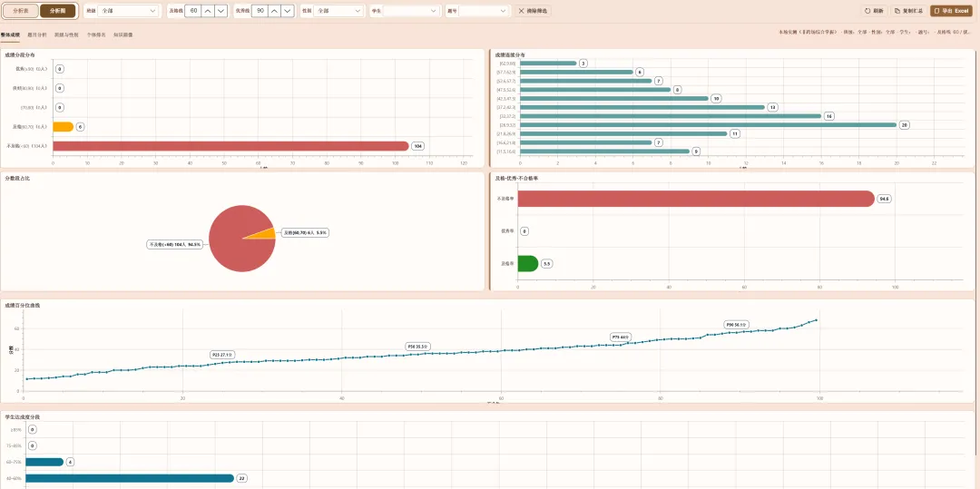Image resolution: width=980 pixels, height=489 pixels.
Task: Decrease the 优秀线 value with down arrow
Action: tap(288, 11)
